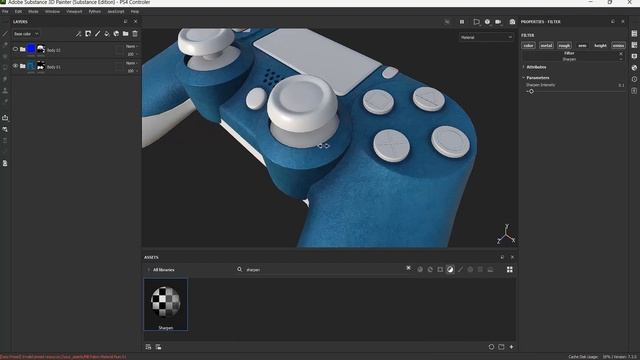Open the Log icon in right sidebar

point(634,91)
